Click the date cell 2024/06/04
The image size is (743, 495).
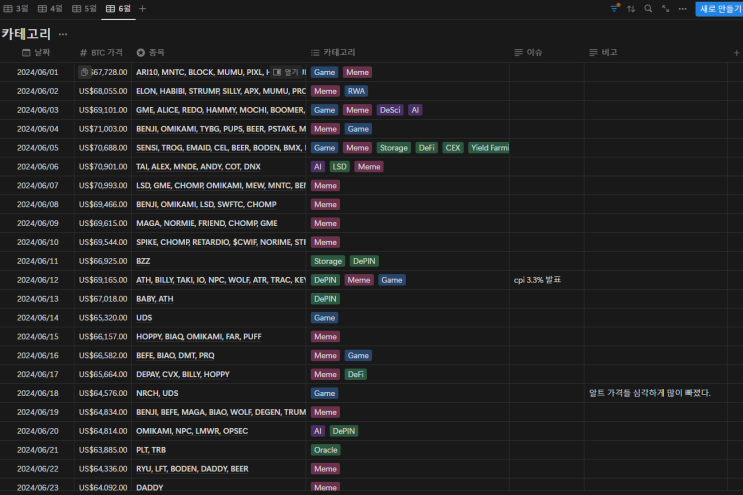(38, 129)
